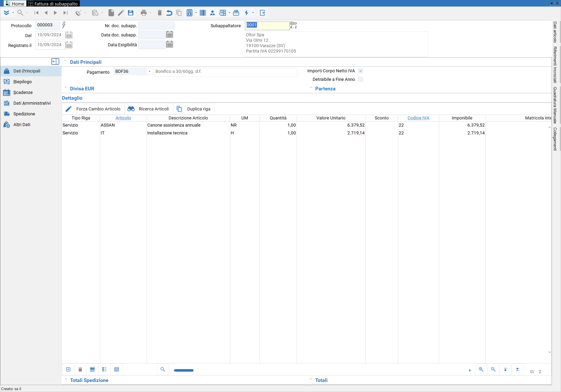The height and width of the screenshot is (392, 561).
Task: Zoom in the detail grid
Action: (x=481, y=369)
